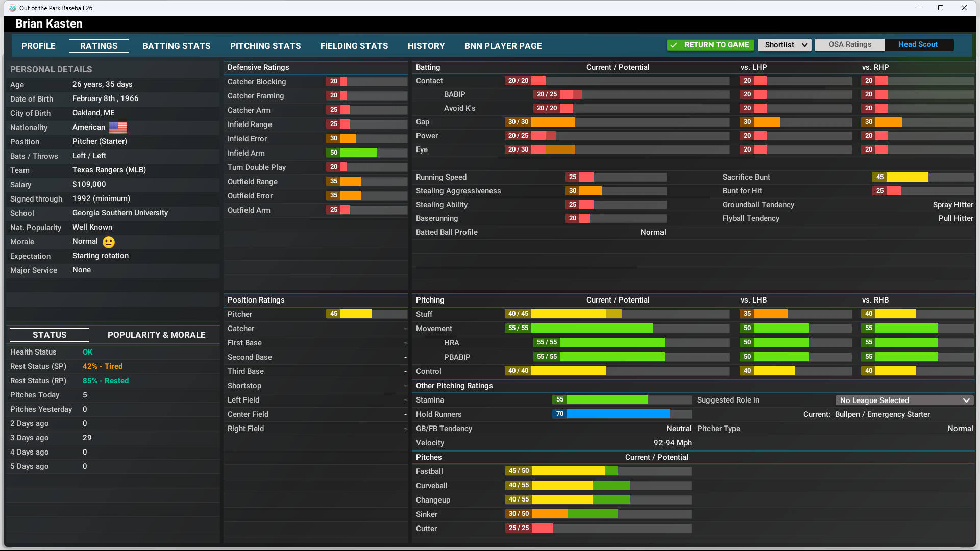Click the morale smiley face icon
Image resolution: width=980 pixels, height=551 pixels.
click(109, 242)
